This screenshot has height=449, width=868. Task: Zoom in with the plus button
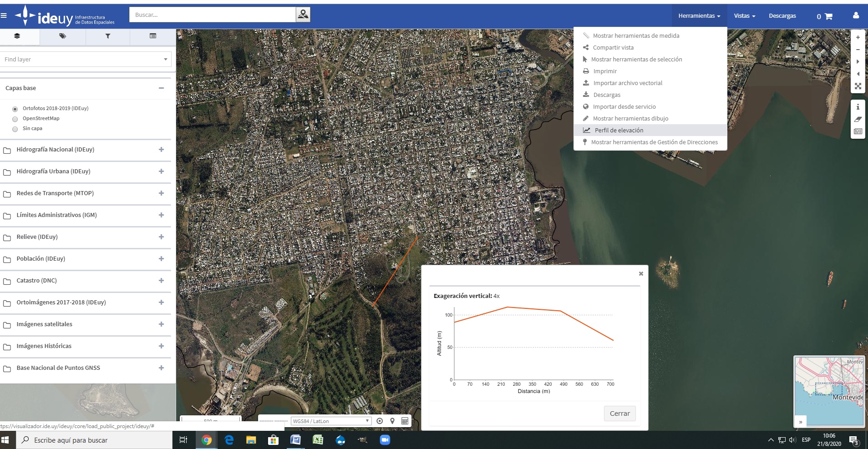pos(858,37)
